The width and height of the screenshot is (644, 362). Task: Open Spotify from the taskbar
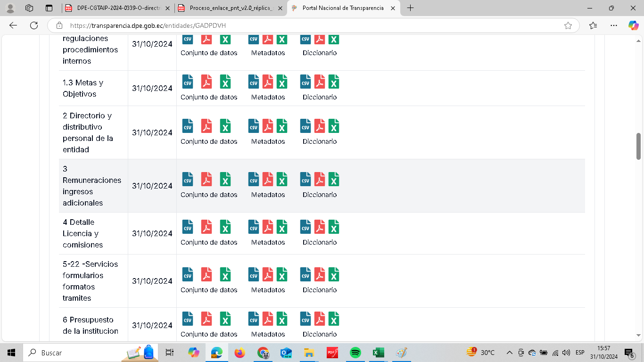[x=355, y=353]
